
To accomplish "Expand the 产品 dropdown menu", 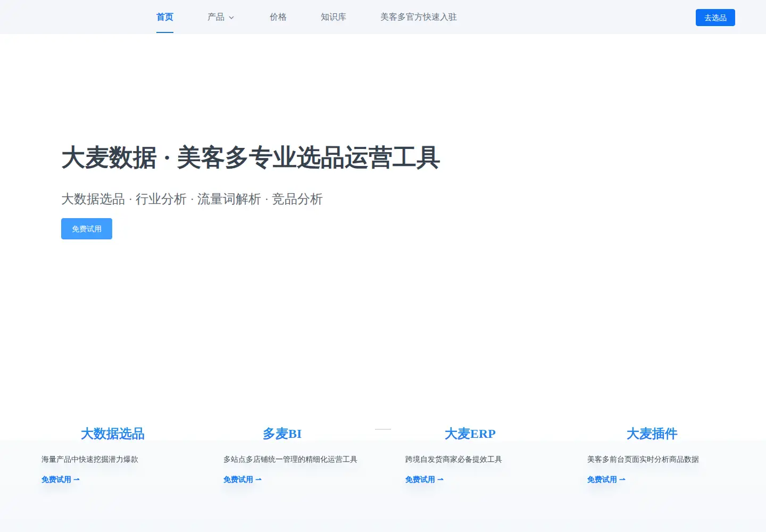I will 220,17.
